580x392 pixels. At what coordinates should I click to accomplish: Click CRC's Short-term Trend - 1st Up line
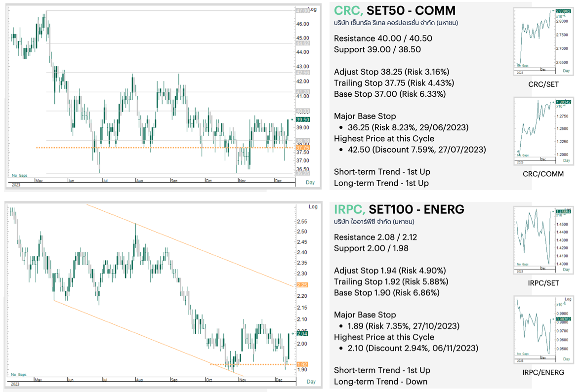382,172
